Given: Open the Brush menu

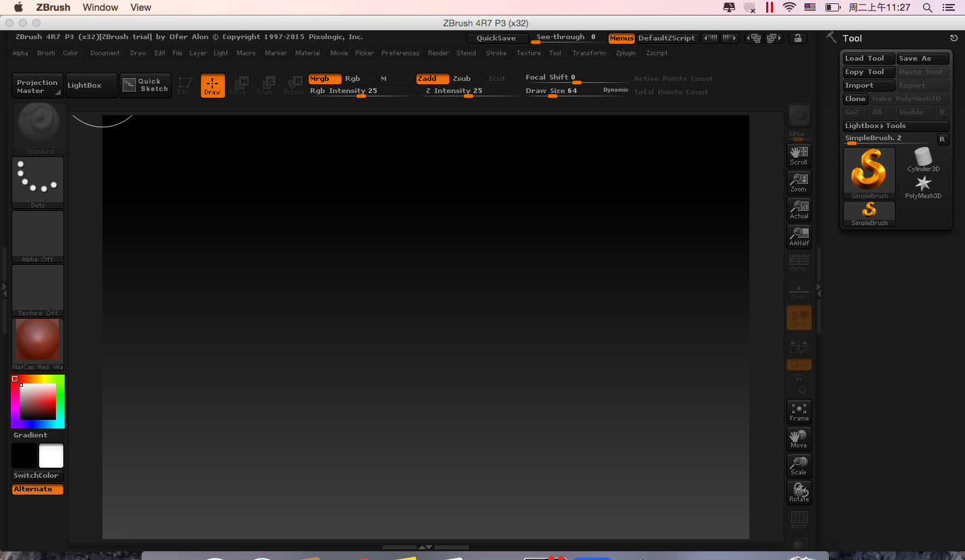Looking at the screenshot, I should [46, 53].
